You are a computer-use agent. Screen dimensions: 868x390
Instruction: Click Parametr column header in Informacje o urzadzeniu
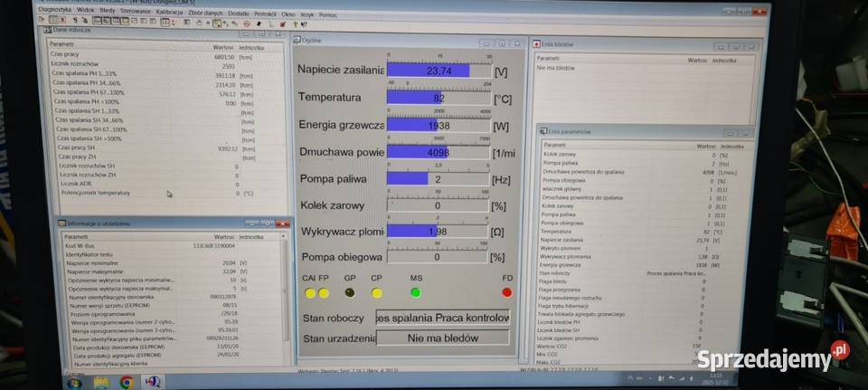76,236
